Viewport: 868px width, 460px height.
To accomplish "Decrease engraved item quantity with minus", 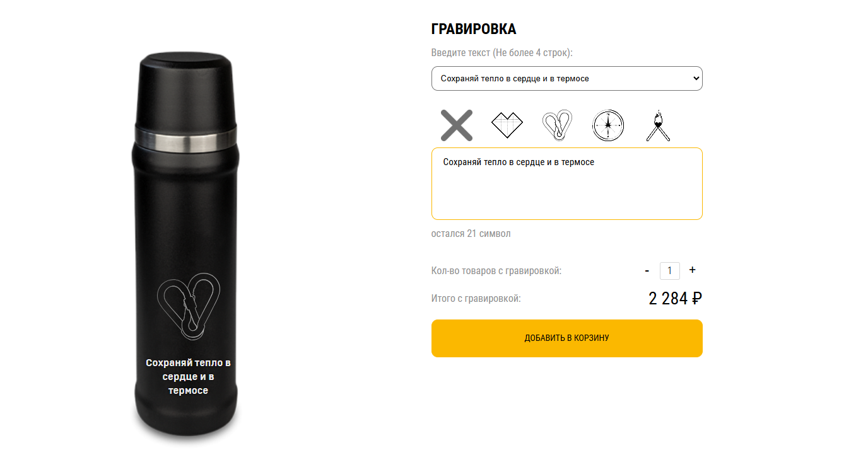I will point(647,270).
